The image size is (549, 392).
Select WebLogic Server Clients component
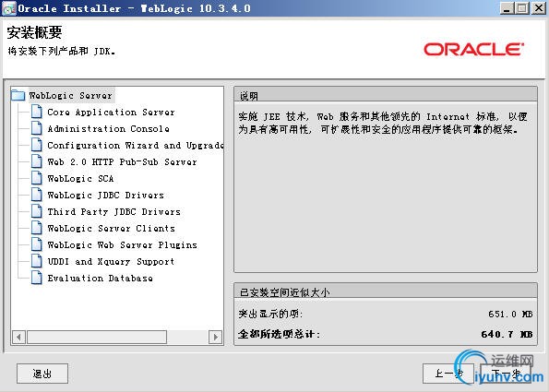(x=111, y=228)
